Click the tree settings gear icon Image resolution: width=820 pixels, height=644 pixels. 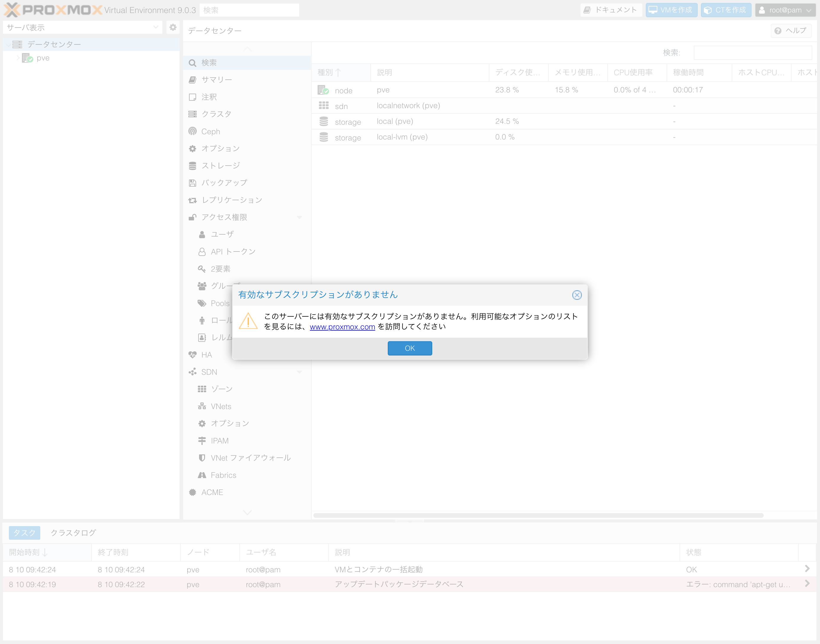(x=173, y=27)
